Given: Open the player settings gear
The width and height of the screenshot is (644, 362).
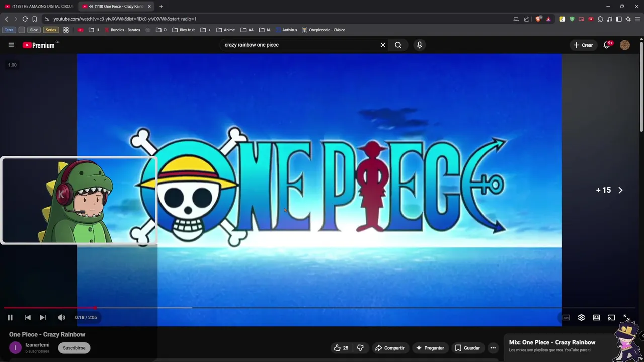Looking at the screenshot, I should (x=581, y=318).
